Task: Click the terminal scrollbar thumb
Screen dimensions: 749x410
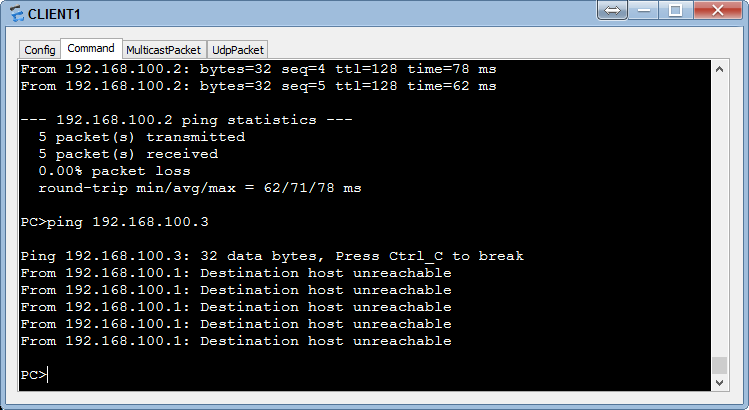Action: pyautogui.click(x=719, y=366)
